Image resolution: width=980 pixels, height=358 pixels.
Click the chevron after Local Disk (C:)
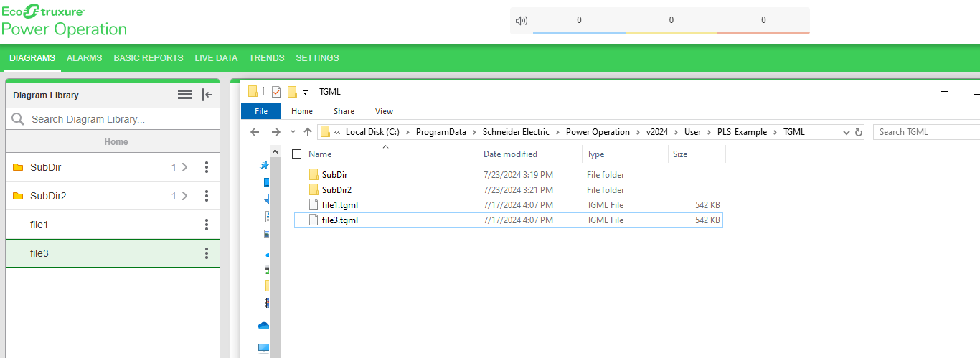[409, 132]
